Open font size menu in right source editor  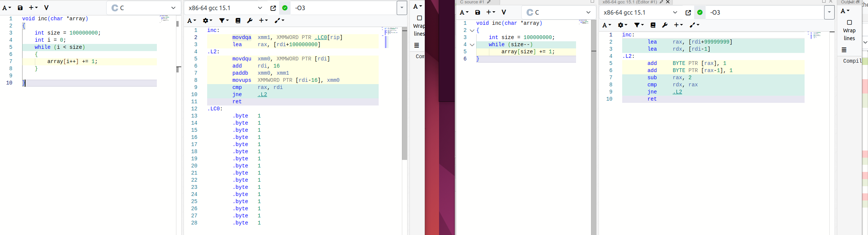click(464, 12)
